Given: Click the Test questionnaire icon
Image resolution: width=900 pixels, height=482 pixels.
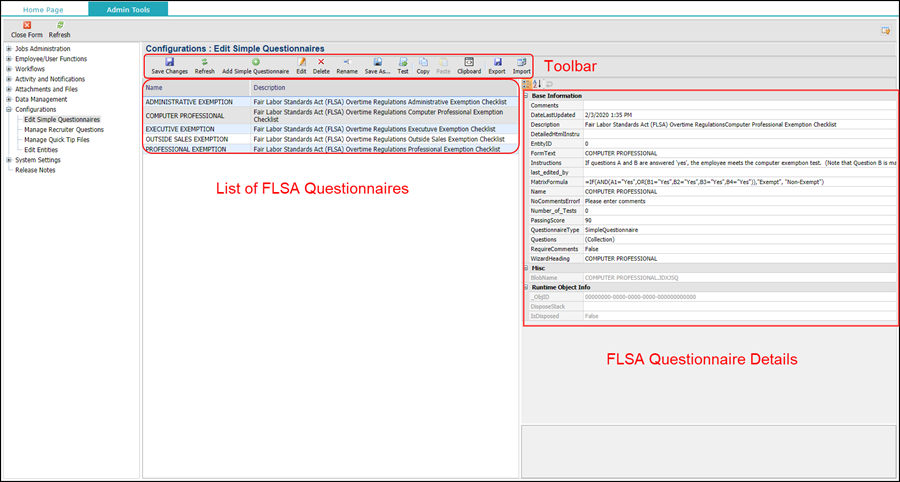Looking at the screenshot, I should pos(403,62).
